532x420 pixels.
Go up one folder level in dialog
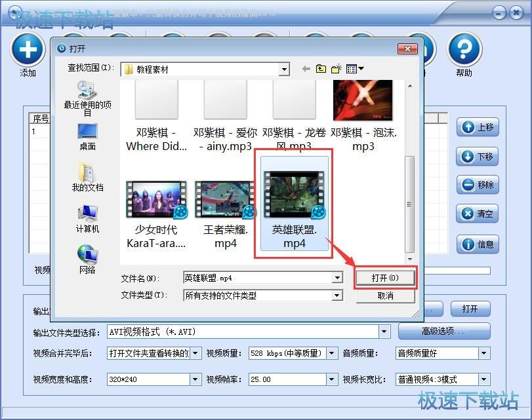321,69
